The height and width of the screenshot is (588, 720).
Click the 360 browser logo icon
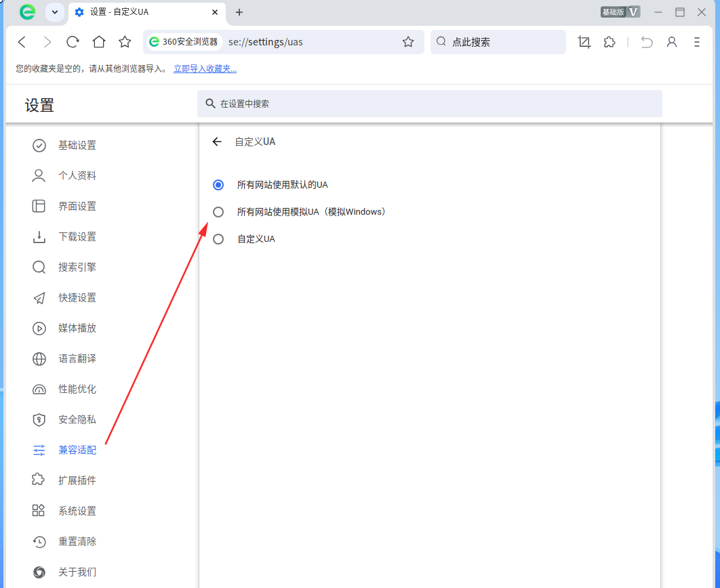[28, 12]
